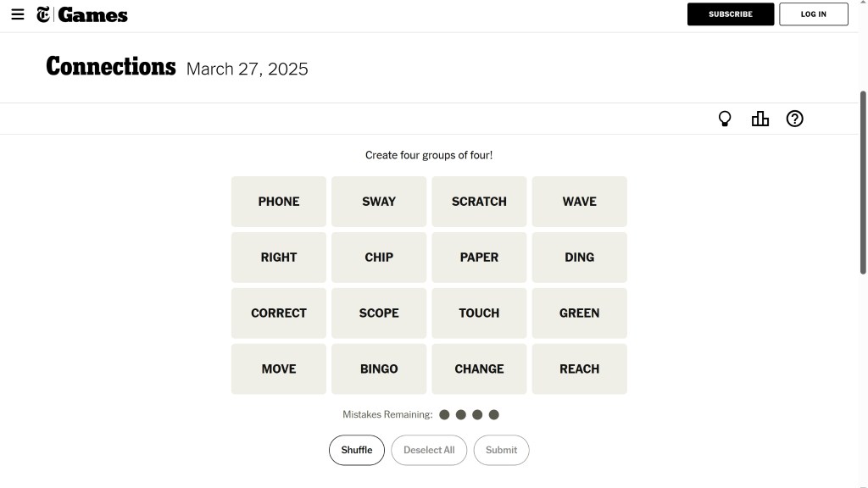
Task: Open the help question mark icon
Action: 794,119
